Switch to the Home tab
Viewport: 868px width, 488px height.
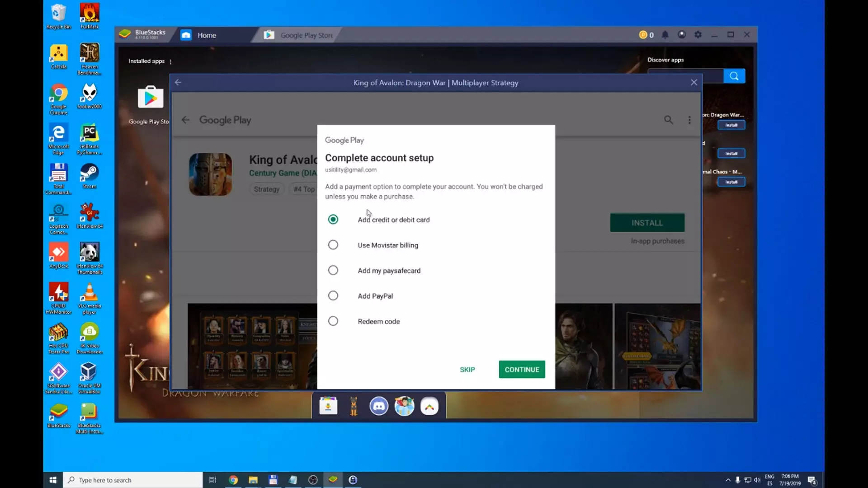(206, 35)
